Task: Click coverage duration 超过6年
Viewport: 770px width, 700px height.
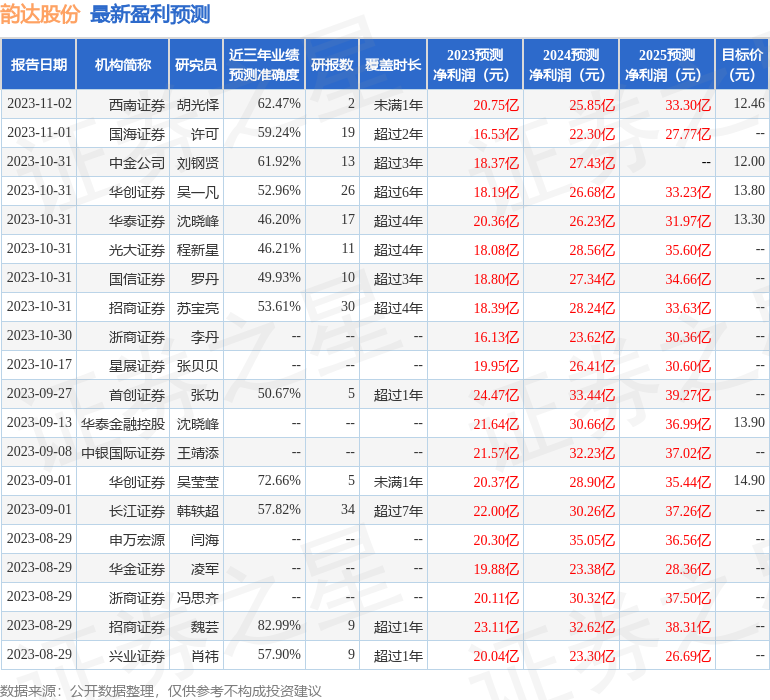Action: [x=398, y=192]
